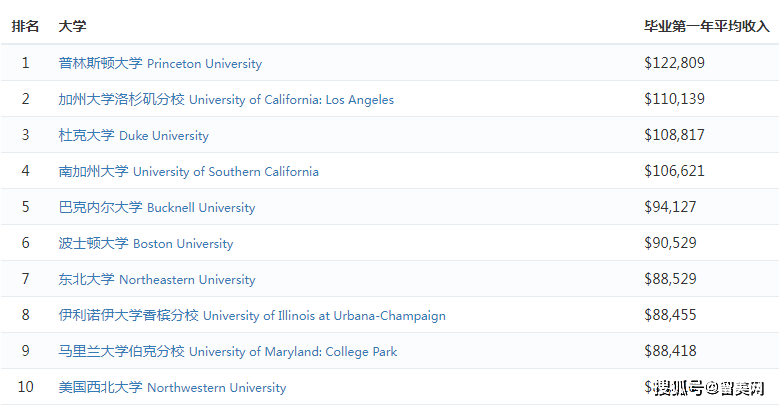Click the $94,127 income value
The height and width of the screenshot is (405, 779).
(670, 207)
